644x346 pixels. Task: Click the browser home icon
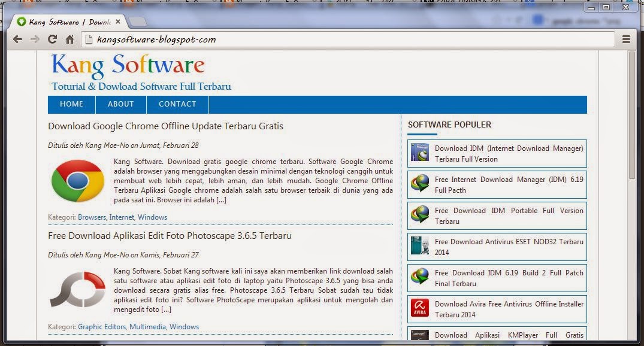pos(69,39)
